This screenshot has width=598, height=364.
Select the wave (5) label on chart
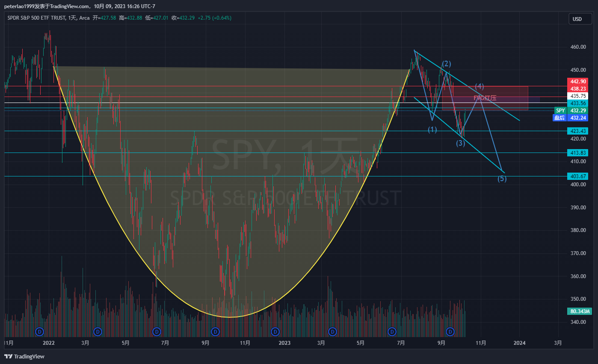tap(502, 179)
